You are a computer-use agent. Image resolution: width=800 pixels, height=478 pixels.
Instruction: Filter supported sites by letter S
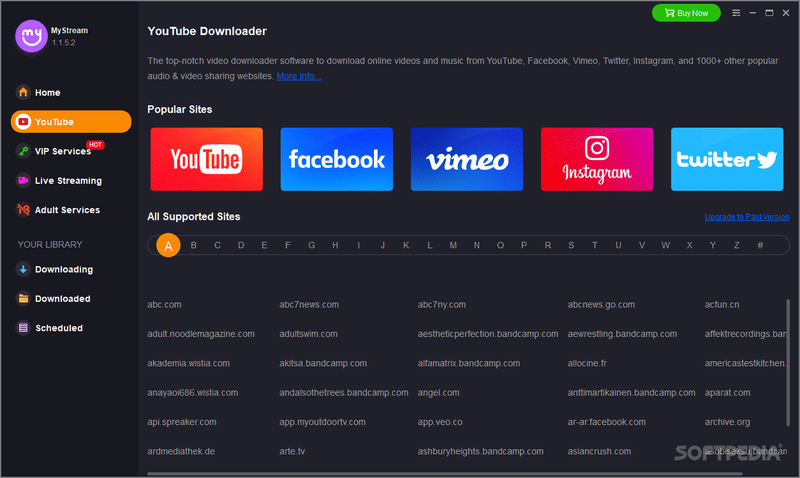click(x=571, y=245)
